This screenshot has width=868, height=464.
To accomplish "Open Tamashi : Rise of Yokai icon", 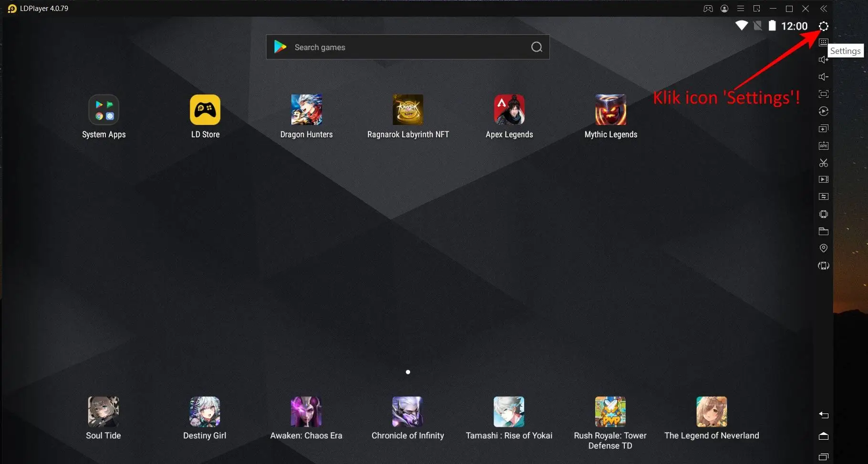I will [509, 412].
